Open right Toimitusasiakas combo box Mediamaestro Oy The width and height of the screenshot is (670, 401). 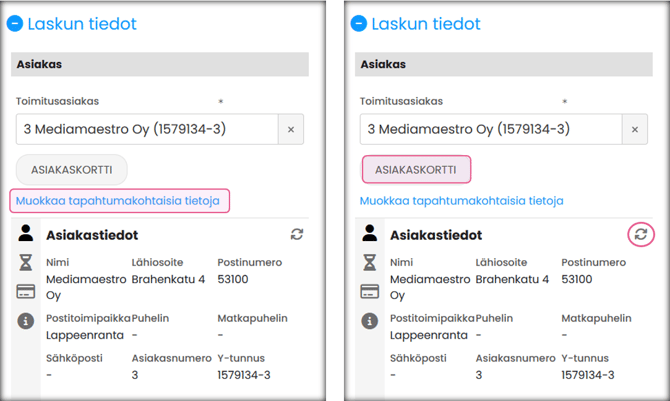[489, 129]
